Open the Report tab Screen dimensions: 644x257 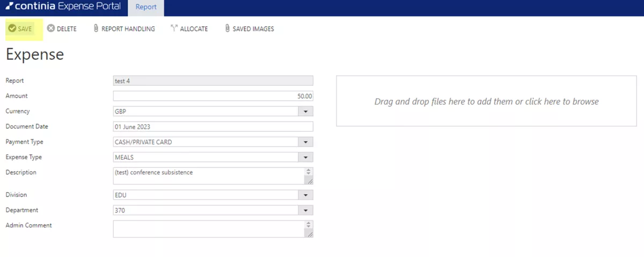[x=146, y=8]
